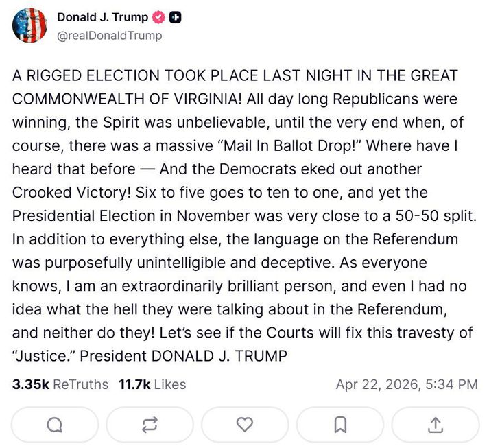Click the Apr 22, 2026 timestamp
Image resolution: width=489 pixels, height=448 pixels.
pyautogui.click(x=407, y=385)
